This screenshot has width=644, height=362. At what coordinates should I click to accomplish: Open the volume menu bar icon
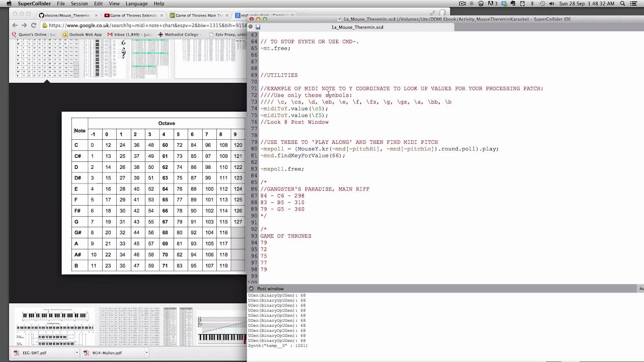click(552, 4)
